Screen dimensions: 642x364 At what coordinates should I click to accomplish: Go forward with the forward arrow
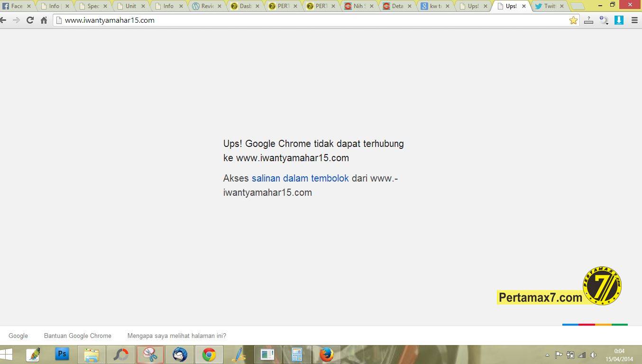tap(16, 20)
